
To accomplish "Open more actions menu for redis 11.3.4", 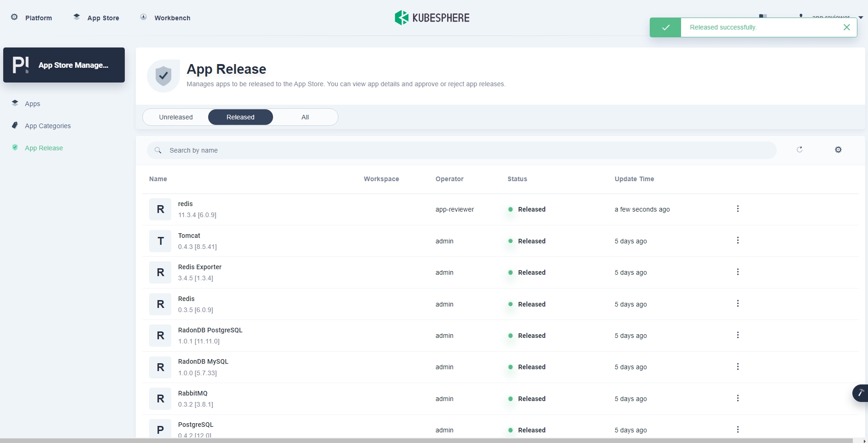I will point(738,209).
